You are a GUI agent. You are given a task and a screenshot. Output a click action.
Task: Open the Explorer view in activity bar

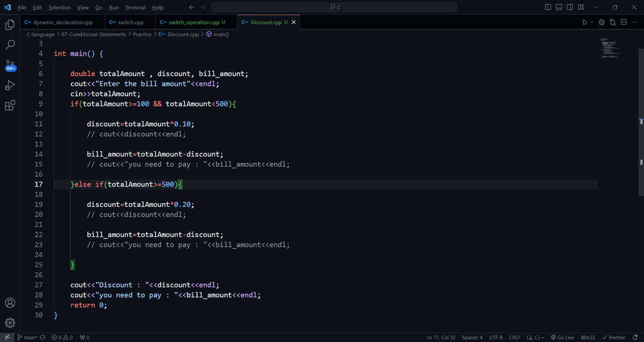pyautogui.click(x=10, y=25)
